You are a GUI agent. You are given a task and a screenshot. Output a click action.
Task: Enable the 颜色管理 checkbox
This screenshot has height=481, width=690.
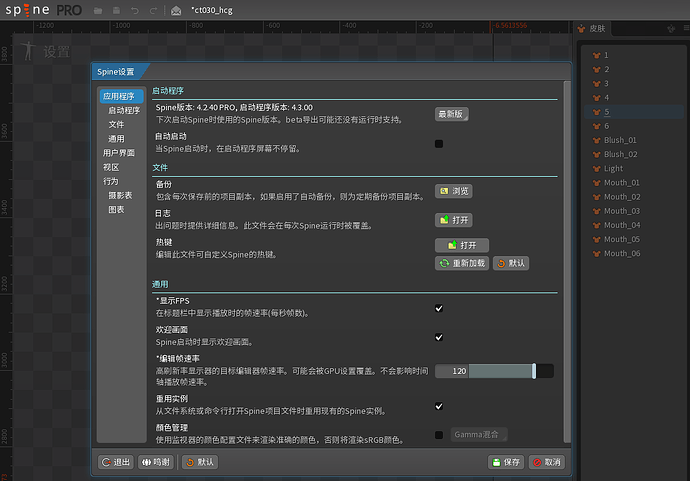point(439,435)
